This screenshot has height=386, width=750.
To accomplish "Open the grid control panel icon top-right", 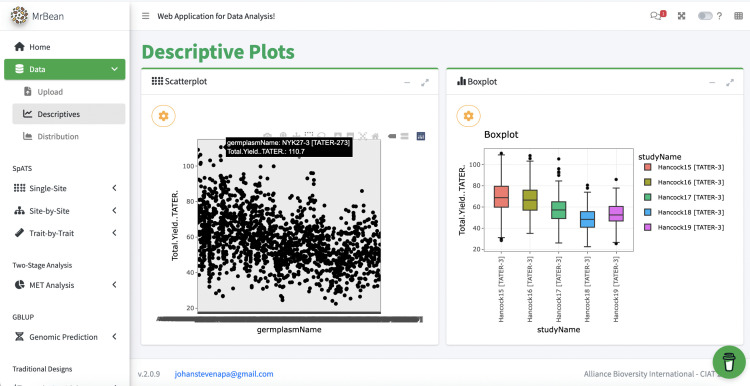I will (x=738, y=16).
